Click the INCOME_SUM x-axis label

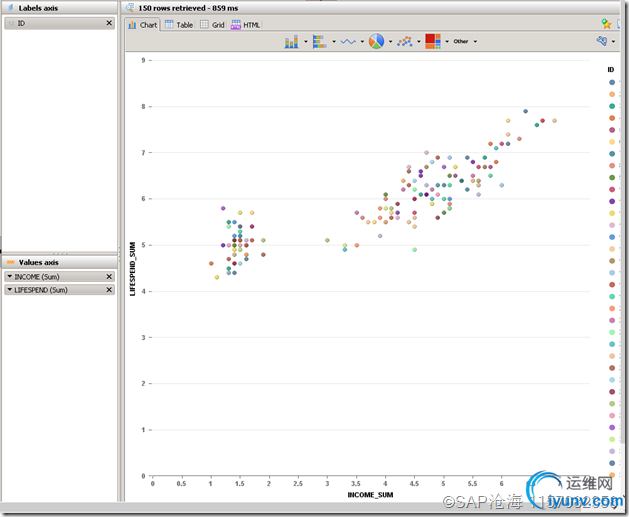(370, 495)
